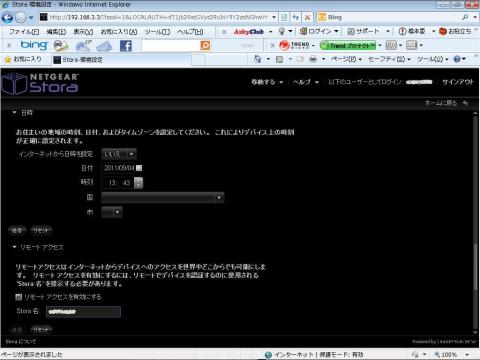480x360 pixels.
Task: Click リセット button under Stora 名 field
Action: (41, 329)
